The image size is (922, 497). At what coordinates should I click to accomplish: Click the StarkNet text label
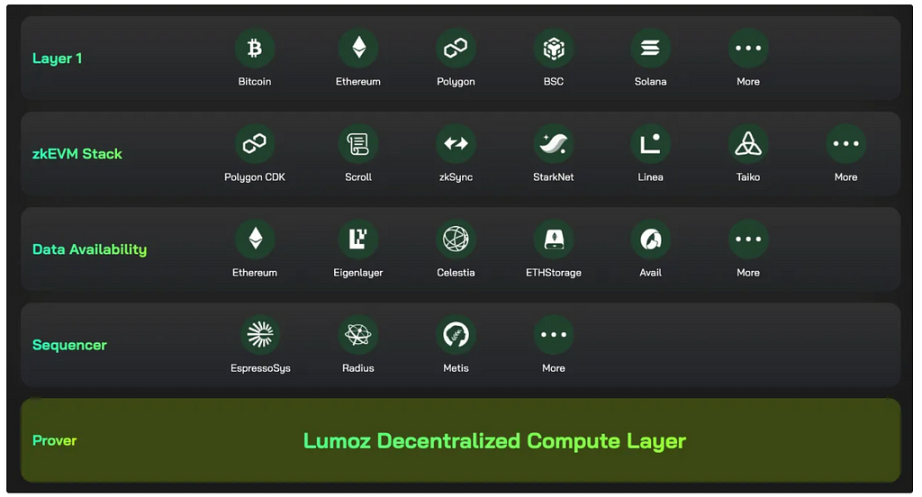(553, 177)
